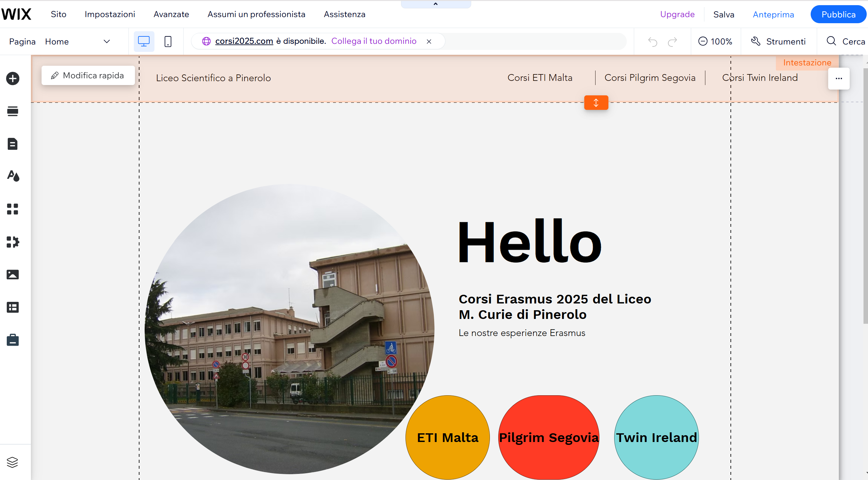
Task: Open the Pages and Menu icon
Action: [x=13, y=144]
